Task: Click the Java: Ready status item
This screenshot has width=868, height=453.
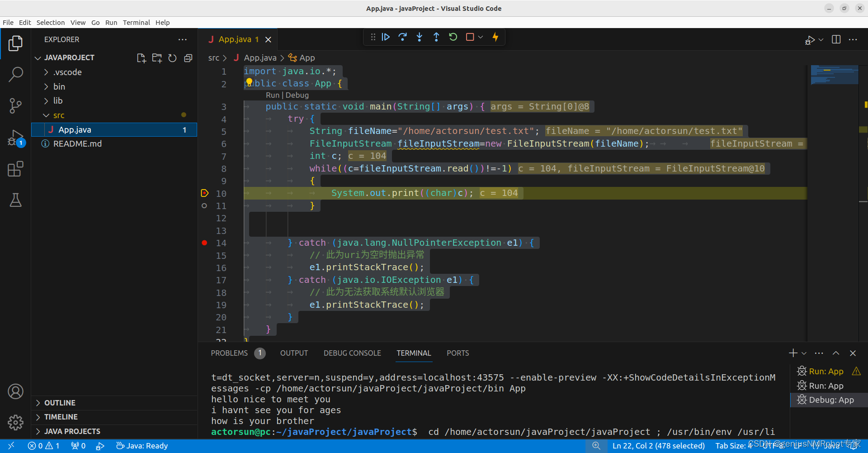Action: [142, 446]
